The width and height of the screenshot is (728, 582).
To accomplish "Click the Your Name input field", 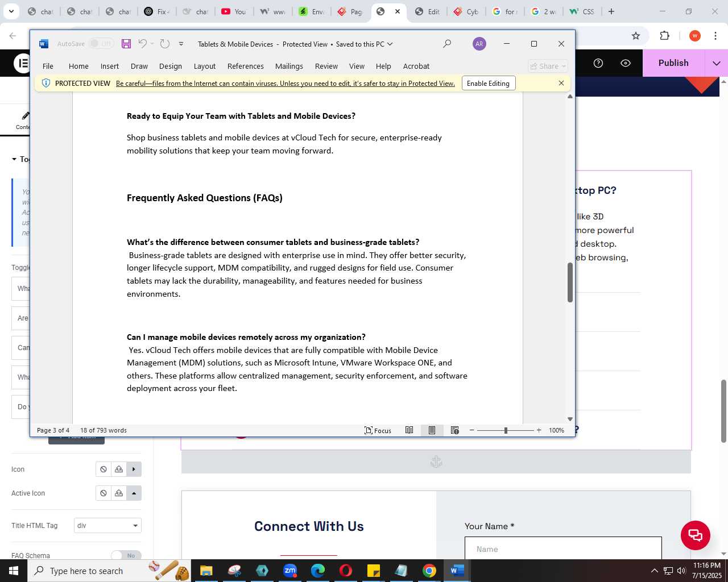I will click(563, 548).
